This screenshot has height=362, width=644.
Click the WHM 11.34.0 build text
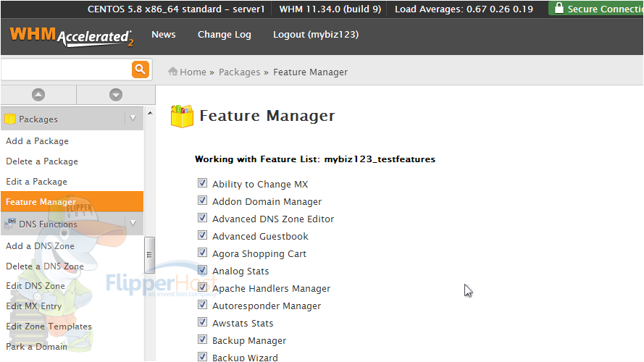330,9
